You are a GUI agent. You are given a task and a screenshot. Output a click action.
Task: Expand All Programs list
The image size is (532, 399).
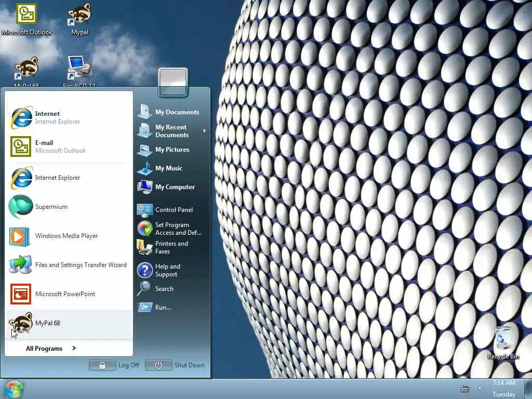click(x=51, y=348)
